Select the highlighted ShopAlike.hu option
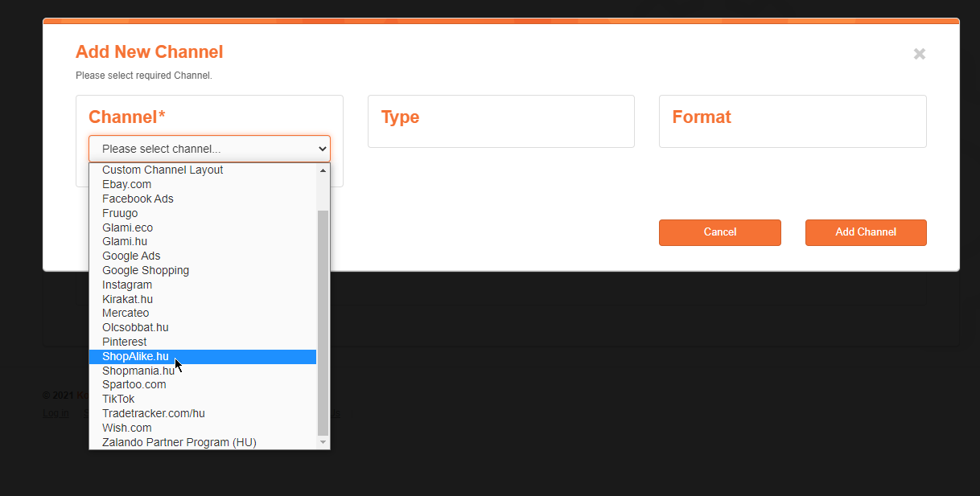Viewport: 980px width, 496px height. tap(203, 356)
